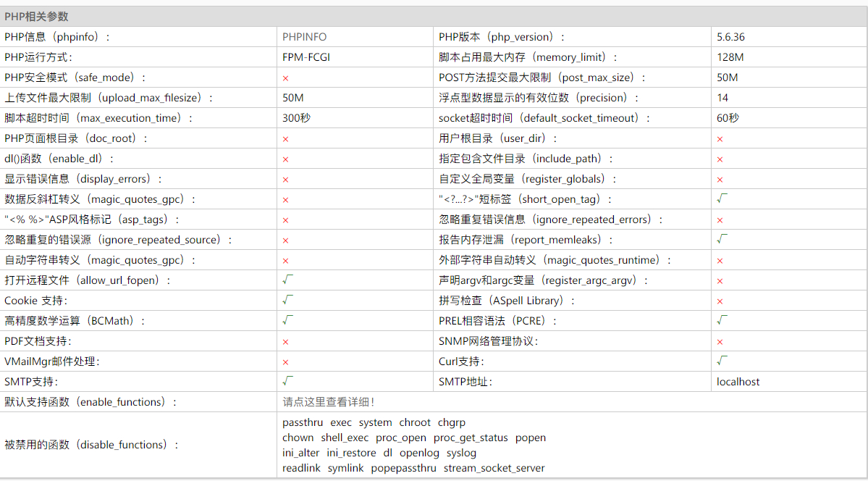Image resolution: width=868 pixels, height=481 pixels.
Task: Click the PHP version value 5.6.36
Action: pyautogui.click(x=730, y=37)
